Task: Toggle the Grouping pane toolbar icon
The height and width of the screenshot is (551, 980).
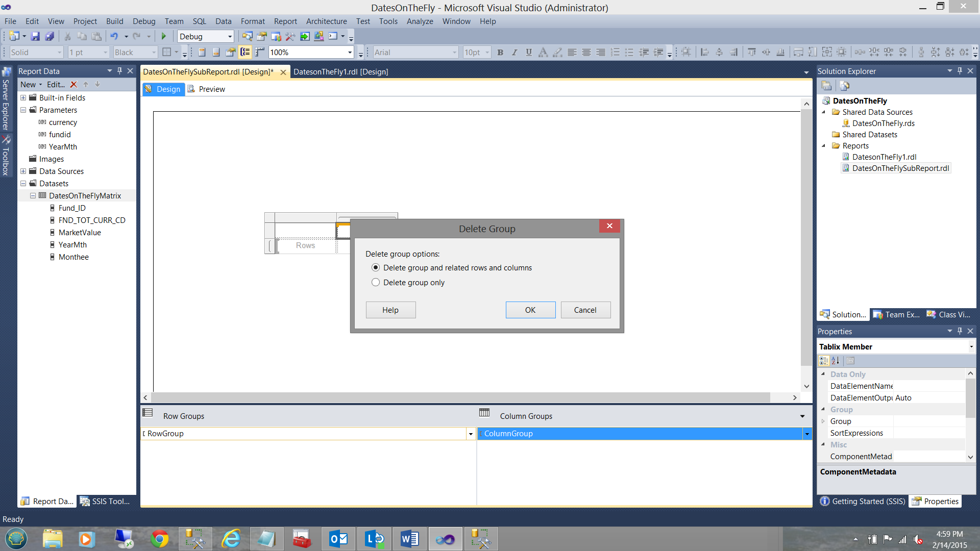Action: pos(245,52)
